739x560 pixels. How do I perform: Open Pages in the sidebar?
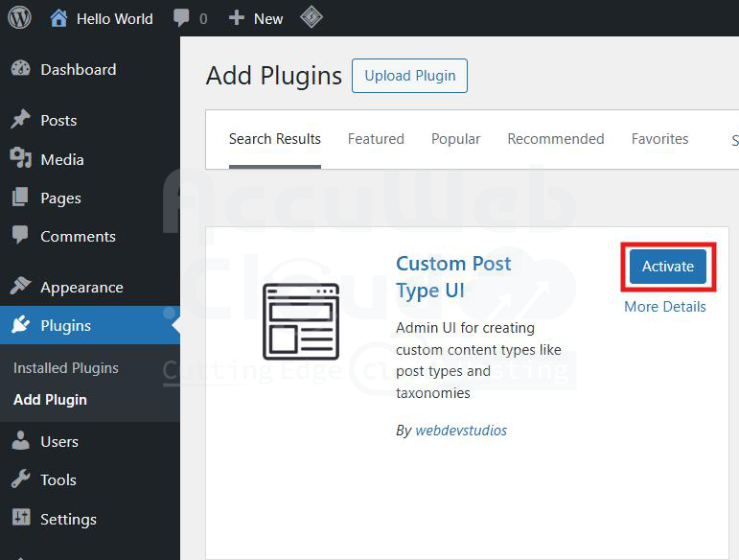tap(60, 198)
